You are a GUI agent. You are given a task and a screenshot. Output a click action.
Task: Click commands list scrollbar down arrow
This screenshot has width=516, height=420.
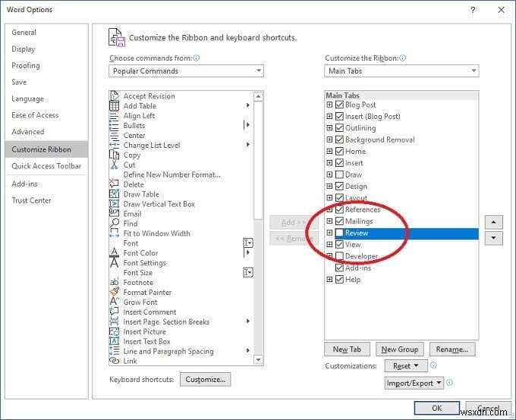click(x=258, y=360)
